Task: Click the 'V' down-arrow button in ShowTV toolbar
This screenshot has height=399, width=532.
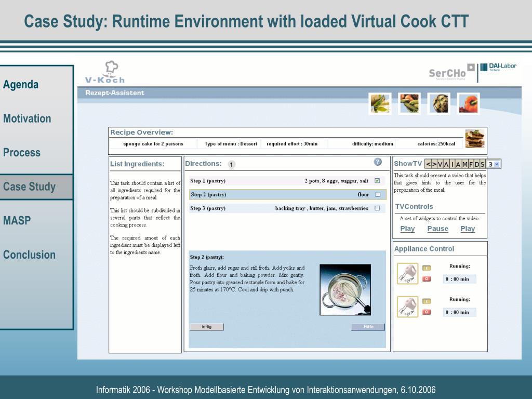Action: pos(440,164)
